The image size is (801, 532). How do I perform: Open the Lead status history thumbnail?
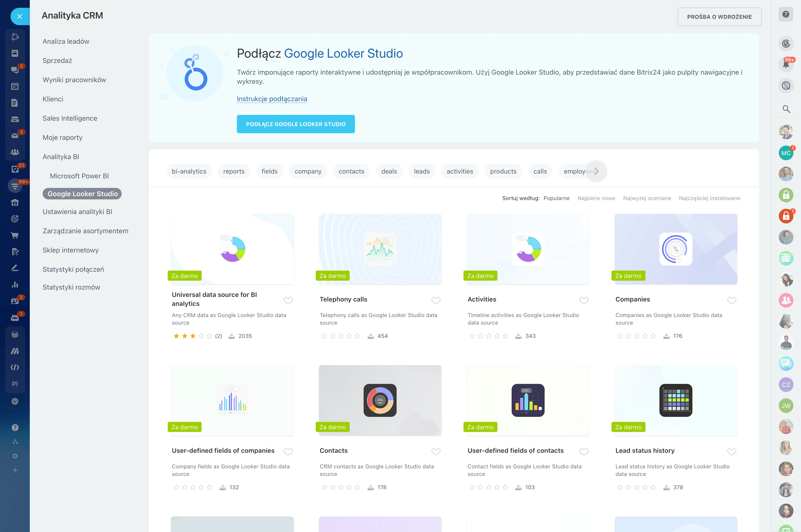click(675, 400)
